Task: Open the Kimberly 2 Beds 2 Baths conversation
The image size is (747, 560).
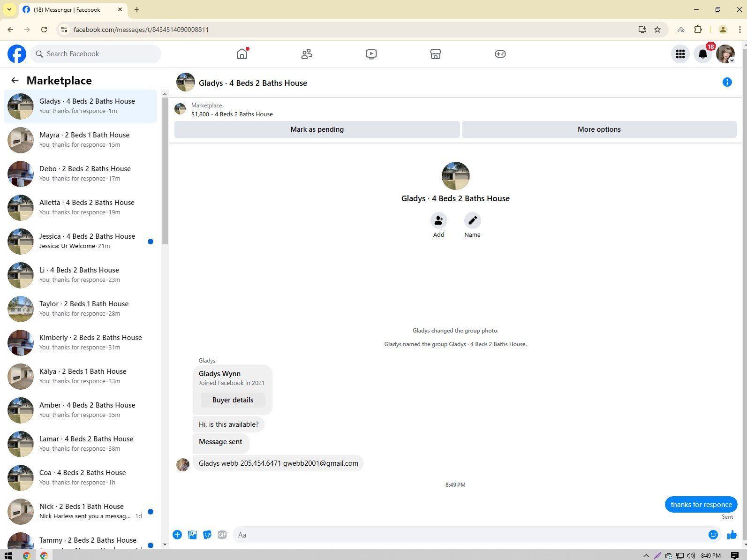Action: tap(81, 343)
